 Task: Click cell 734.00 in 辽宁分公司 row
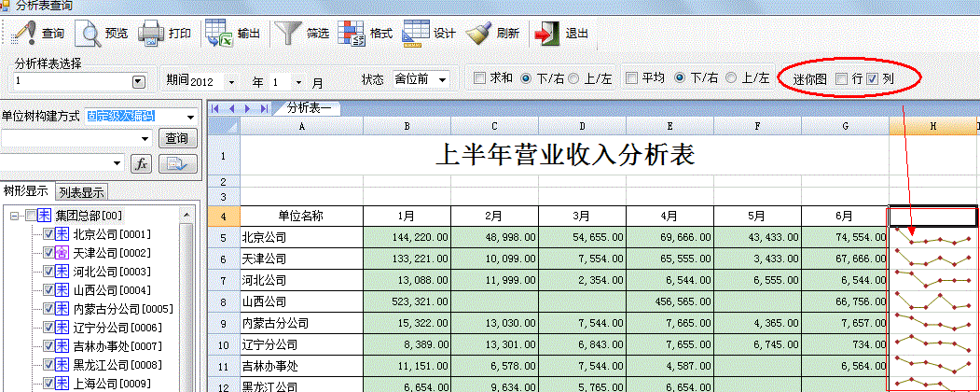845,344
